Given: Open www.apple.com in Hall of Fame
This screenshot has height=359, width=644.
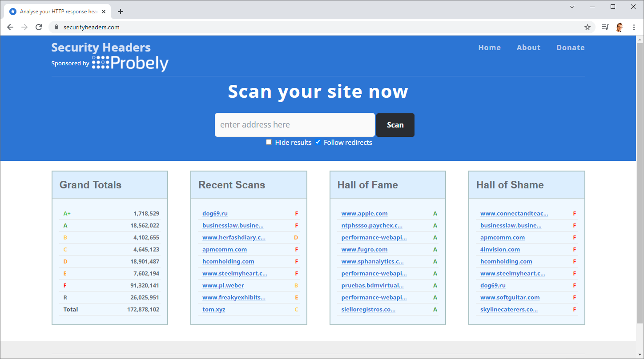Looking at the screenshot, I should tap(364, 214).
